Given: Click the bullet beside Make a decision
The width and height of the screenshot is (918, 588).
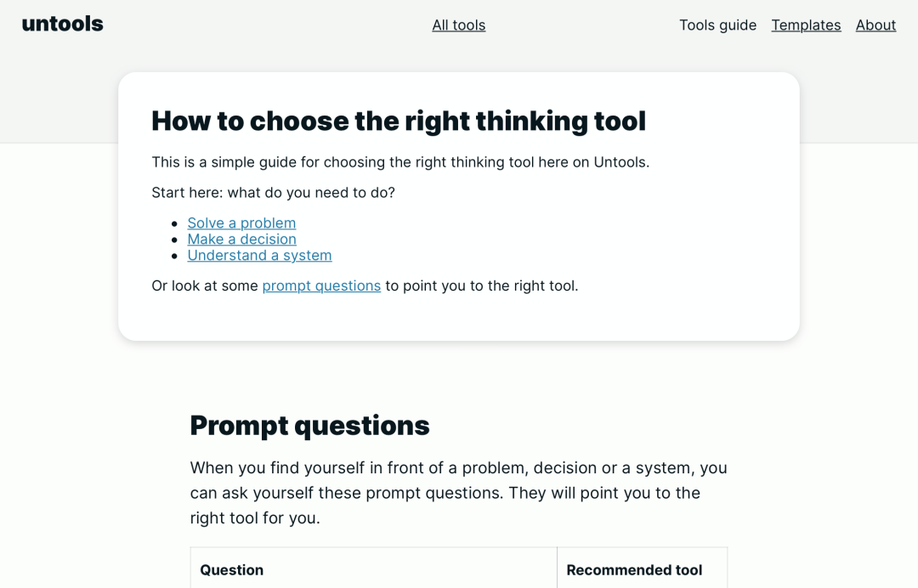Looking at the screenshot, I should 174,240.
